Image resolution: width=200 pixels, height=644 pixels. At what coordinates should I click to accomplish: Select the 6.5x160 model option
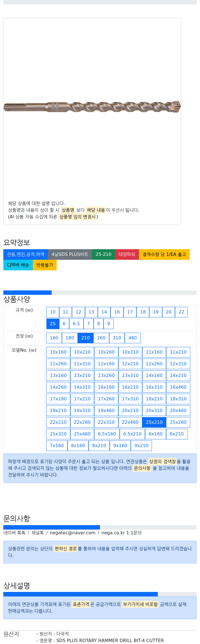[107, 434]
